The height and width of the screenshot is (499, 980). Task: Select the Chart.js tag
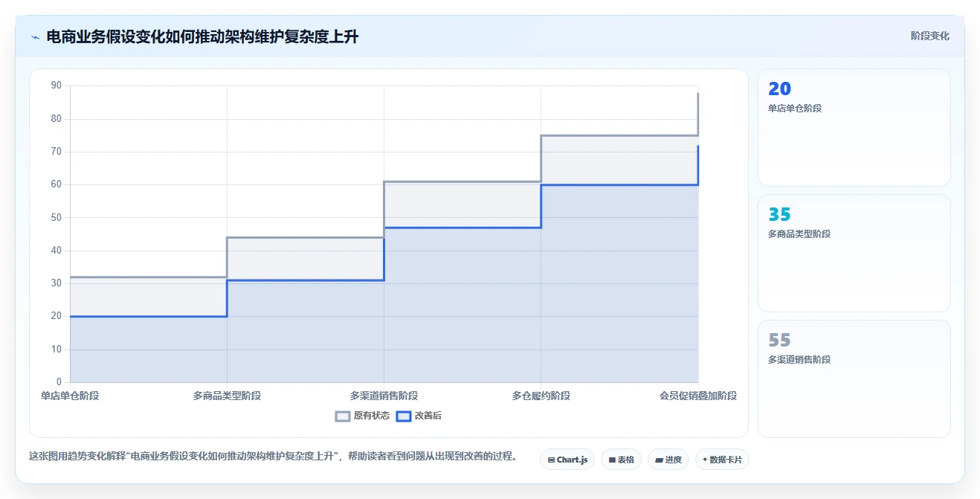click(567, 460)
